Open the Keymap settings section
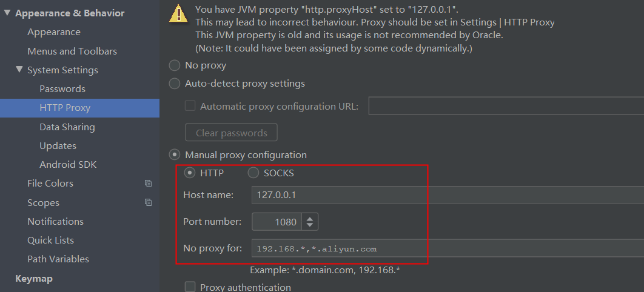The width and height of the screenshot is (644, 292). pyautogui.click(x=34, y=279)
